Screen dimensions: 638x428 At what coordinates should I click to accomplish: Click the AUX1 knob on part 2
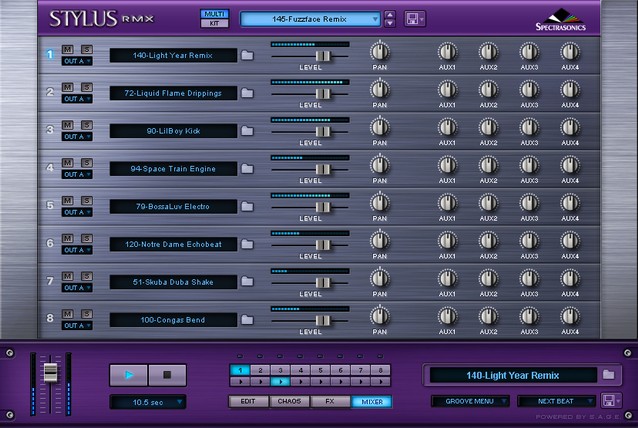click(x=448, y=90)
